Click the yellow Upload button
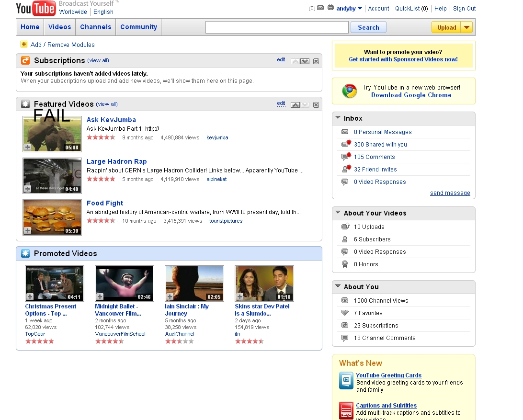Image resolution: width=523 pixels, height=420 pixels. click(x=446, y=27)
